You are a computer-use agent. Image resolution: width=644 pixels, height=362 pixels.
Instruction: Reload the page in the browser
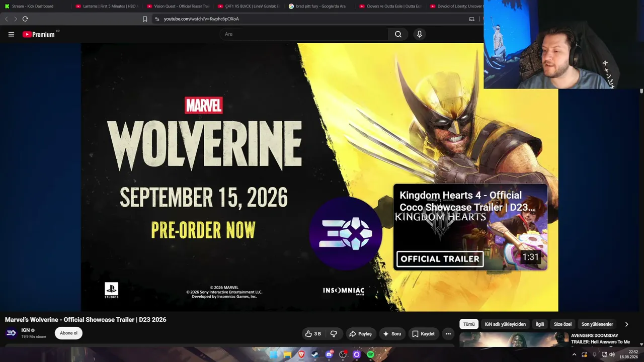click(x=25, y=19)
